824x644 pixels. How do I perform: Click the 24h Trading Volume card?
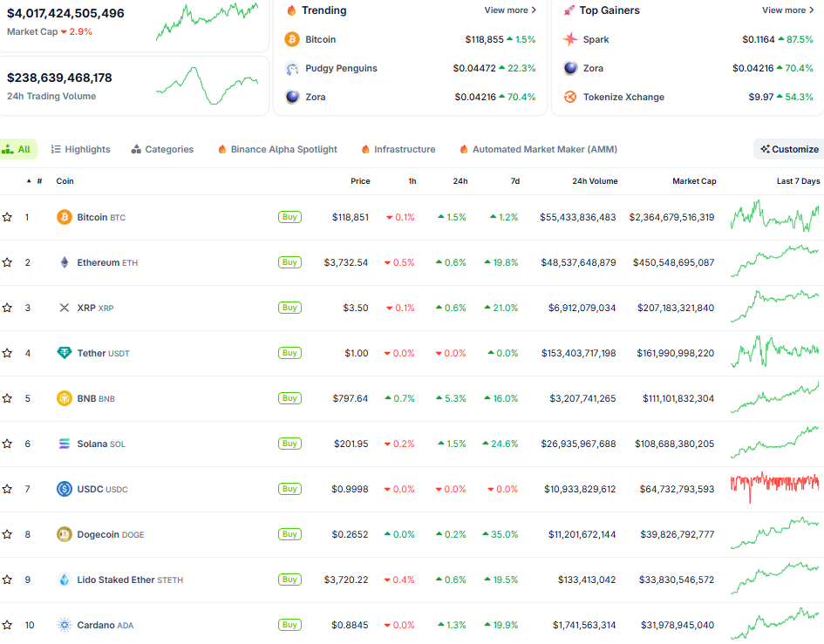tap(134, 85)
